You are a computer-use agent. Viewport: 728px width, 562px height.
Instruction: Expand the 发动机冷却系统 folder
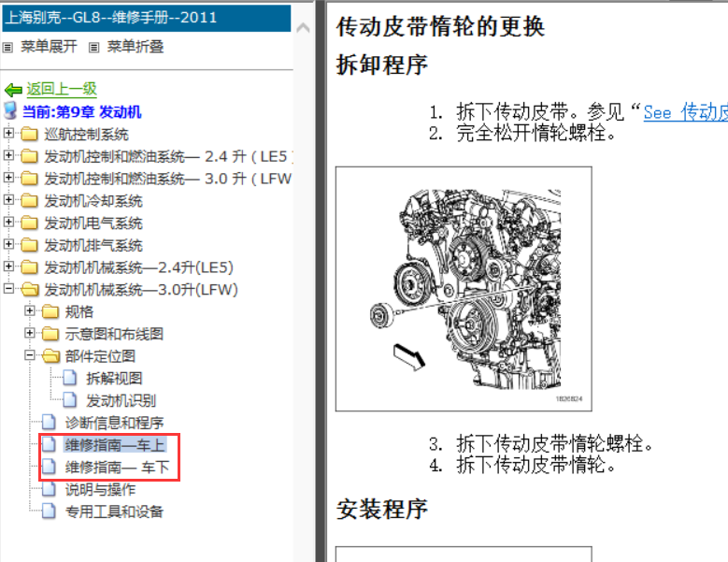pos(8,200)
